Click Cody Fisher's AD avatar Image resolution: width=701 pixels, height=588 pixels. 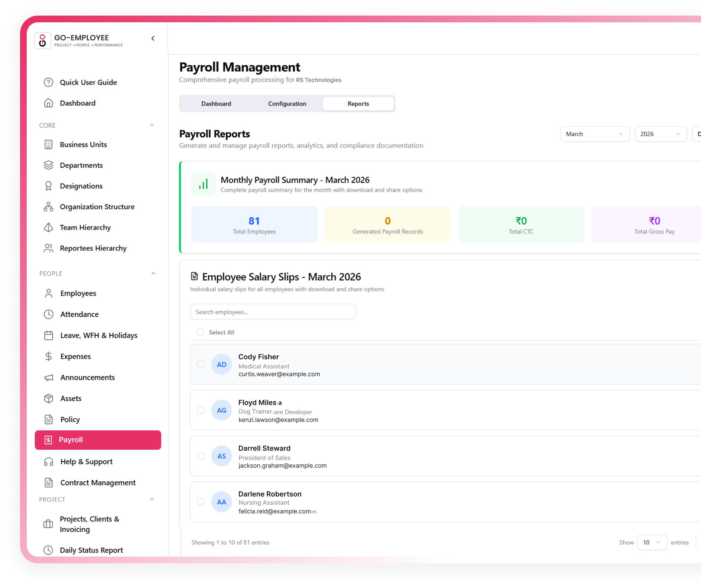(x=222, y=364)
